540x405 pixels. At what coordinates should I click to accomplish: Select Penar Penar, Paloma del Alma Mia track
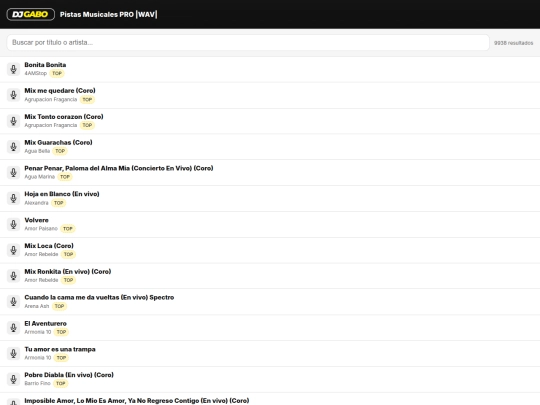tap(119, 168)
